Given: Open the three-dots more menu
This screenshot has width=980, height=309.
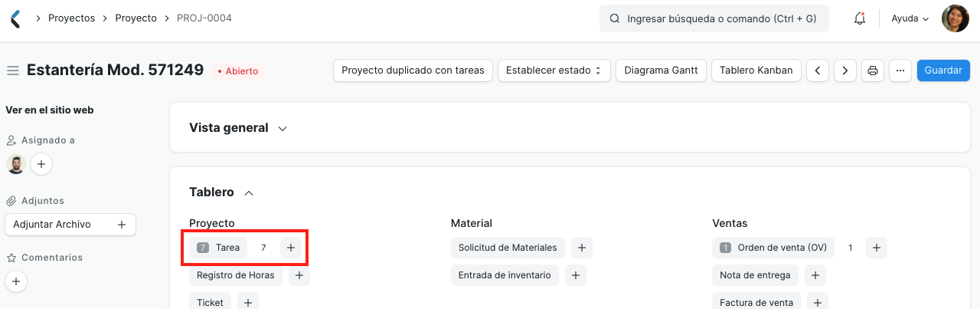Looking at the screenshot, I should [900, 71].
